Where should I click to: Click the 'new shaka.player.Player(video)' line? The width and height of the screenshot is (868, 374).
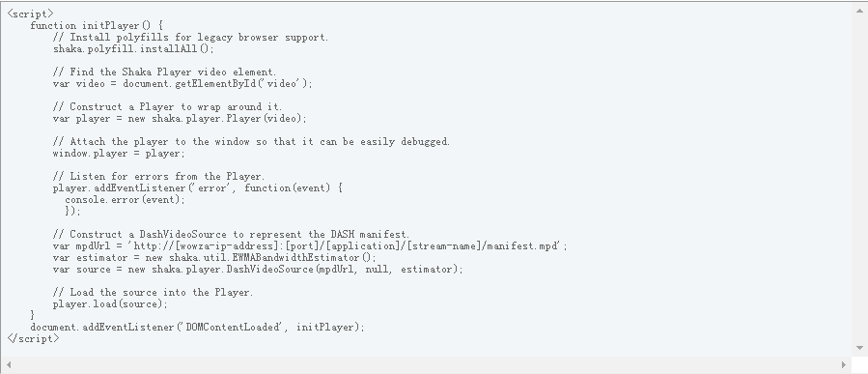(x=180, y=119)
